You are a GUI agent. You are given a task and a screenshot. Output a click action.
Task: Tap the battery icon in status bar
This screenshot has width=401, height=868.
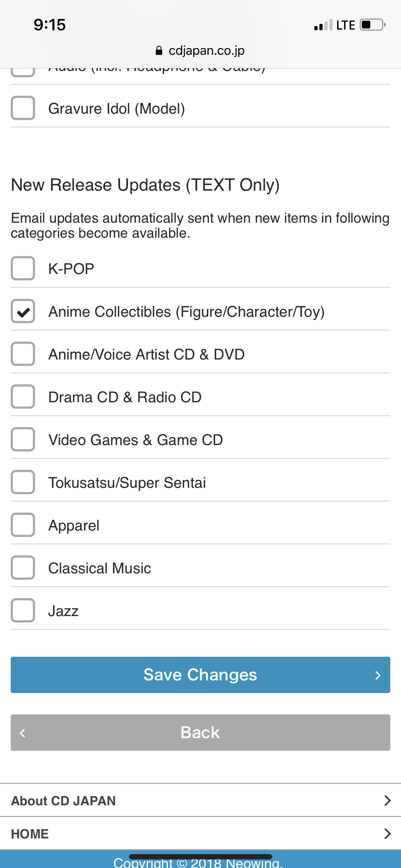tap(372, 25)
